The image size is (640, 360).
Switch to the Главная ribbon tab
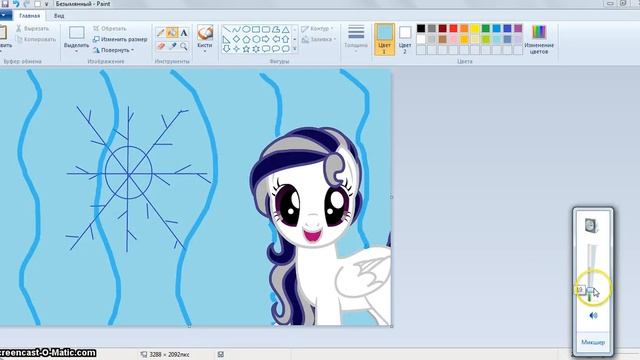(x=29, y=16)
